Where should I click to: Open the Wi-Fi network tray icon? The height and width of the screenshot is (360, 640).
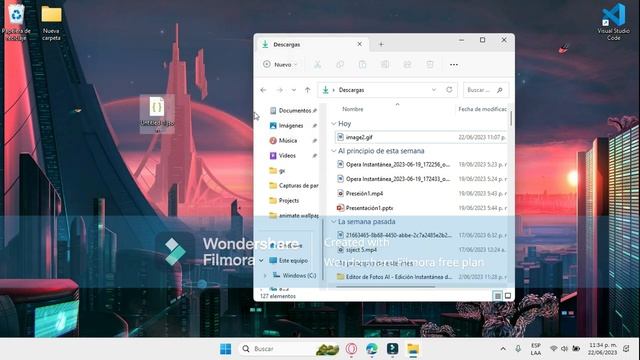point(553,349)
